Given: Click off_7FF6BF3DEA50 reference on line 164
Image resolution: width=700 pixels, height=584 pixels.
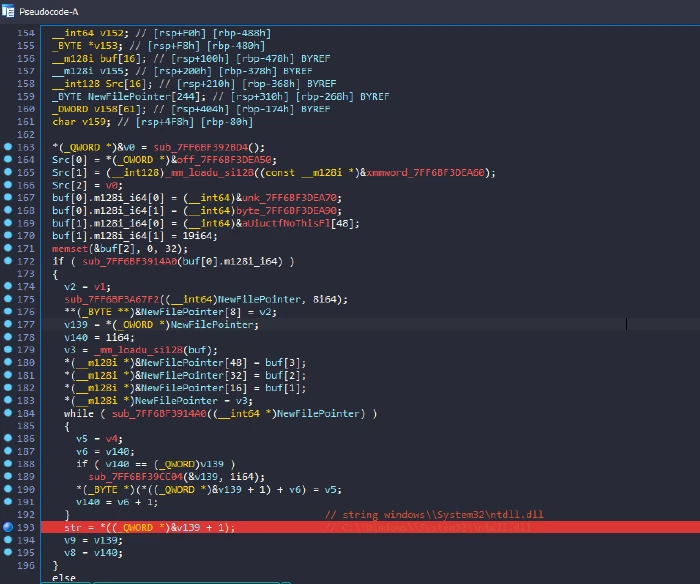Looking at the screenshot, I should click(224, 160).
